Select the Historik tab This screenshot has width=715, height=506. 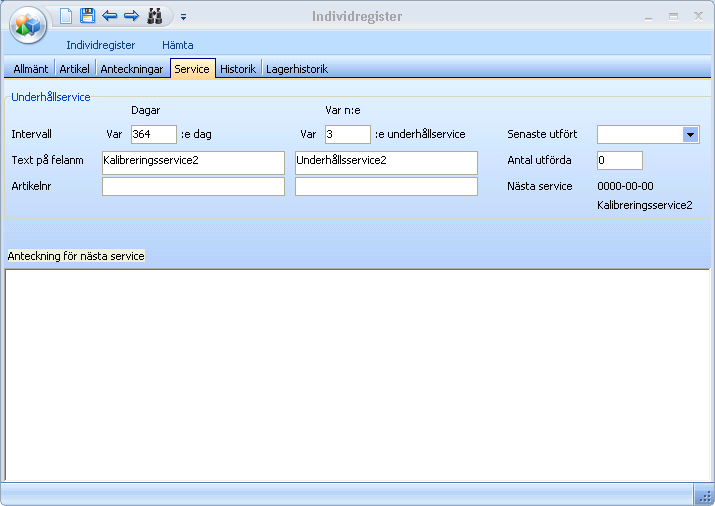pyautogui.click(x=238, y=69)
